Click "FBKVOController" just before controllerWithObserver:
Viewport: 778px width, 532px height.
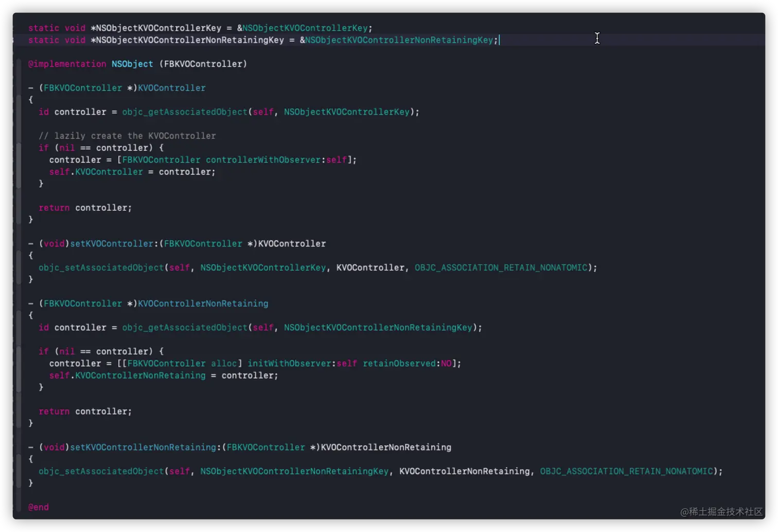(x=161, y=160)
